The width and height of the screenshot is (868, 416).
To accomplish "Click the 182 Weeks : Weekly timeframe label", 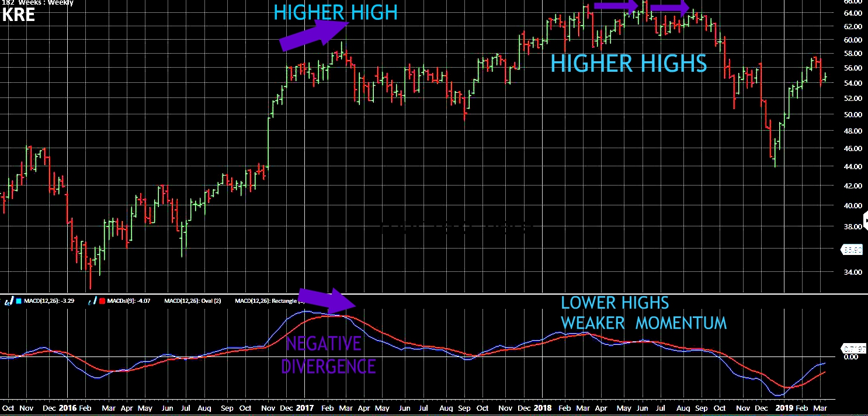I will point(36,3).
